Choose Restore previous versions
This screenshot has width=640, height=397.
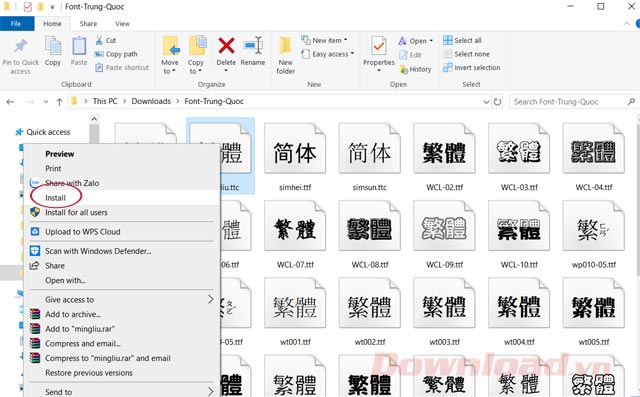[122, 373]
